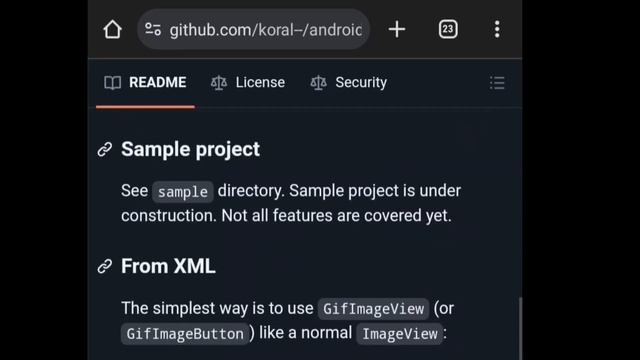
Task: Click the README book icon
Action: coord(112,82)
